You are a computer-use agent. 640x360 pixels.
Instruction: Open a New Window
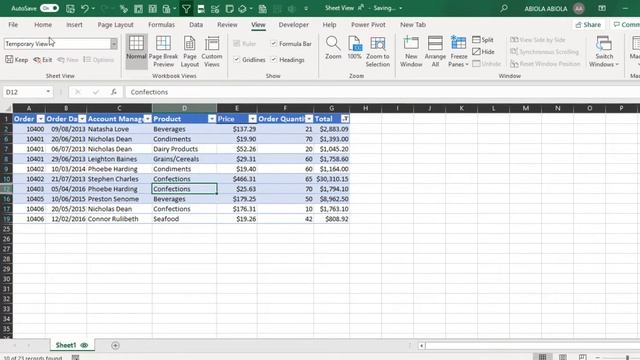click(411, 51)
